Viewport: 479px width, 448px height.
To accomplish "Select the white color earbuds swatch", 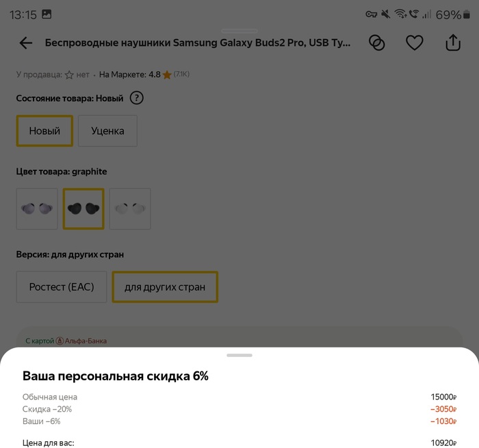I will point(130,209).
